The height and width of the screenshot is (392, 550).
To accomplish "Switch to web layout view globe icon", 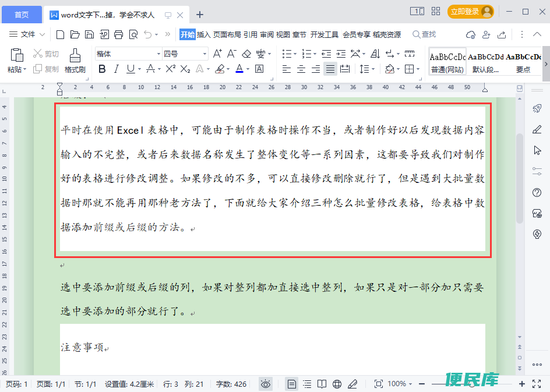I will [337, 384].
